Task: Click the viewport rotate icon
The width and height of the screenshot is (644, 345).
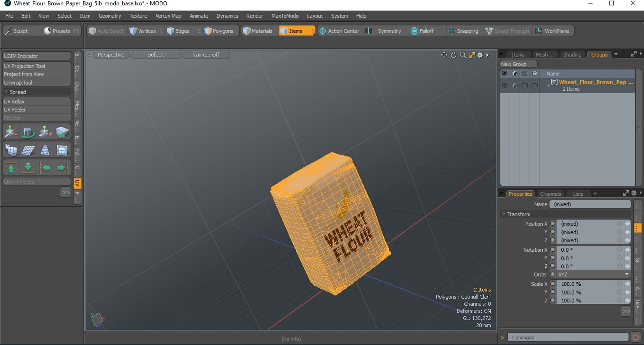Action: click(x=453, y=55)
